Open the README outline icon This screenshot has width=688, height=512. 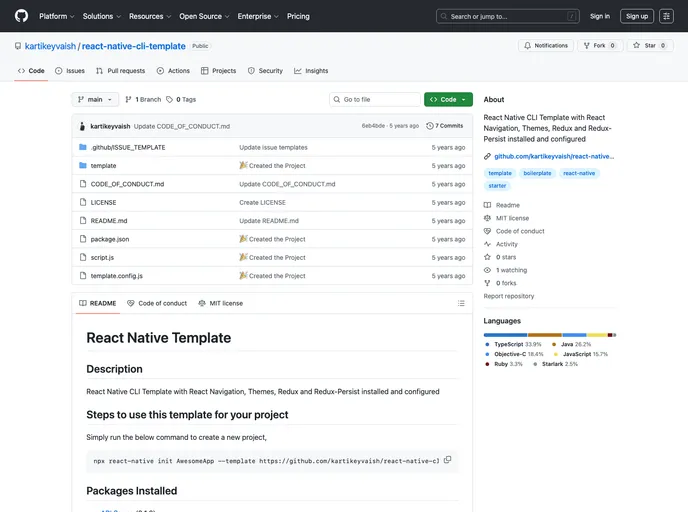(x=460, y=303)
